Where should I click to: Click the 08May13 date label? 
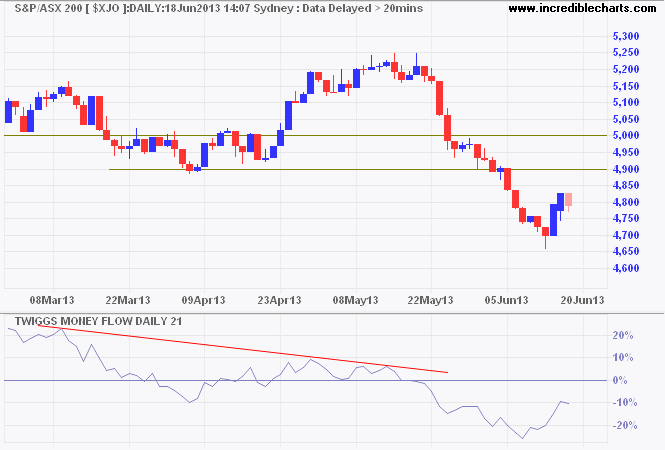(355, 301)
